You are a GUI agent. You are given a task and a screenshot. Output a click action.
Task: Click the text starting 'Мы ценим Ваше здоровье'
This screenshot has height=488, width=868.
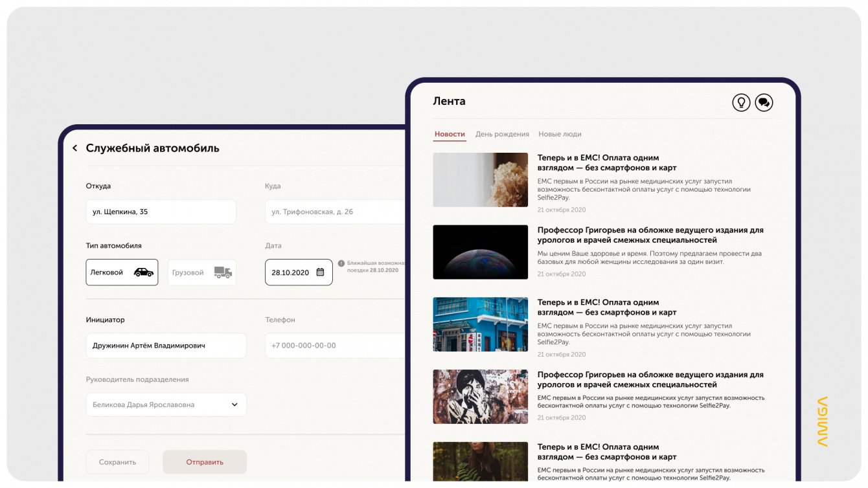[650, 258]
